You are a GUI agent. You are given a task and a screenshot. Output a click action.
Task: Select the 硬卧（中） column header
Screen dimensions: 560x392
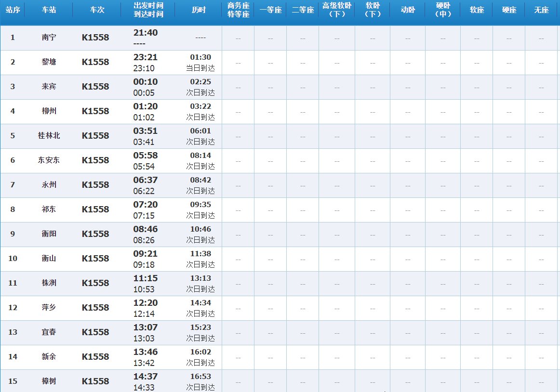coord(442,11)
